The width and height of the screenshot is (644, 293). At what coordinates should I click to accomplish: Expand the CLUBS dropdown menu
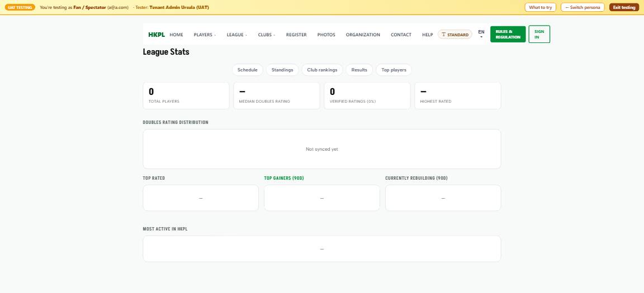pyautogui.click(x=267, y=35)
